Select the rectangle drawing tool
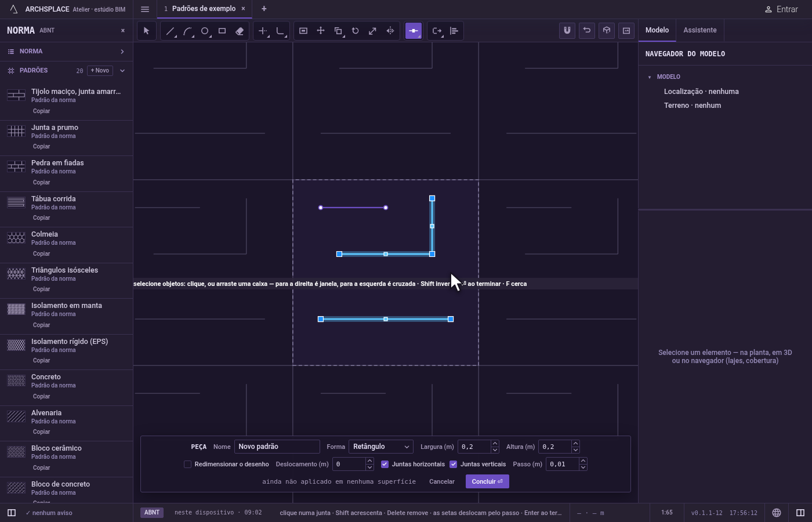 click(x=222, y=31)
